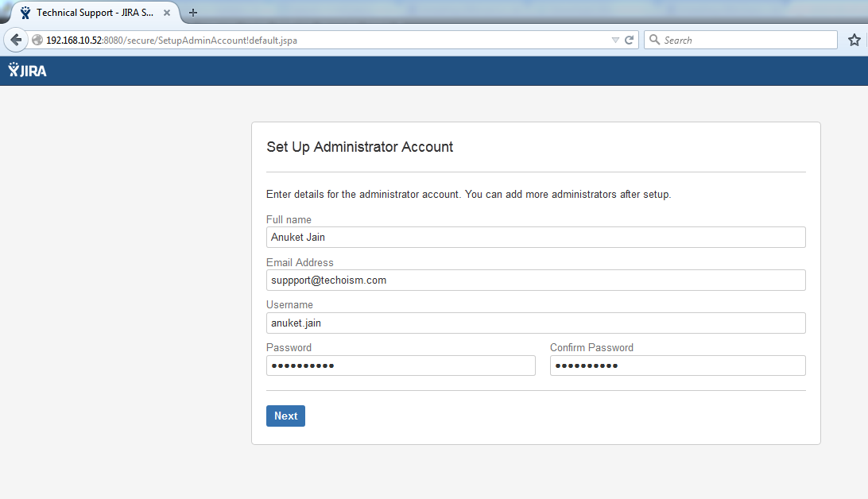Open a new tab with plus button
This screenshot has width=868, height=499.
click(x=193, y=13)
